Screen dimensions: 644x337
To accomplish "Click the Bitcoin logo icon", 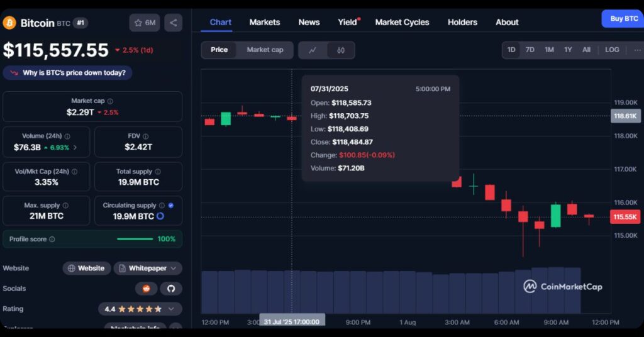I will pyautogui.click(x=9, y=23).
